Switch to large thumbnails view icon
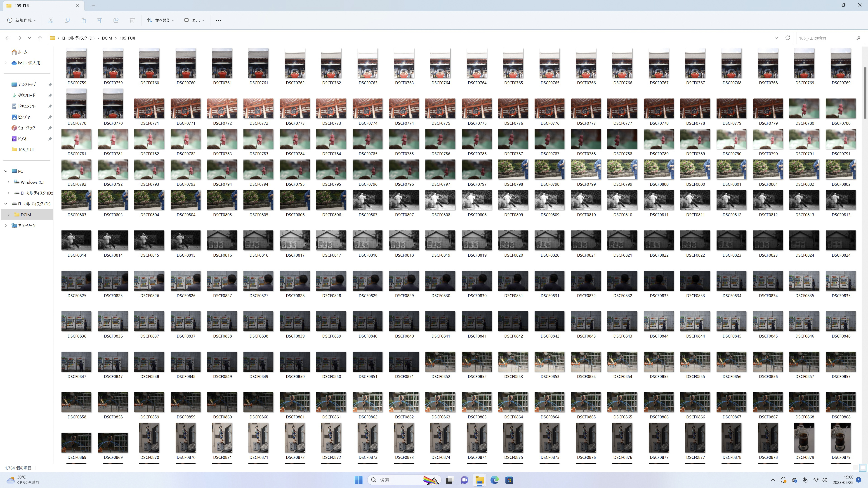Screen dimensions: 868x488 pos(863,467)
